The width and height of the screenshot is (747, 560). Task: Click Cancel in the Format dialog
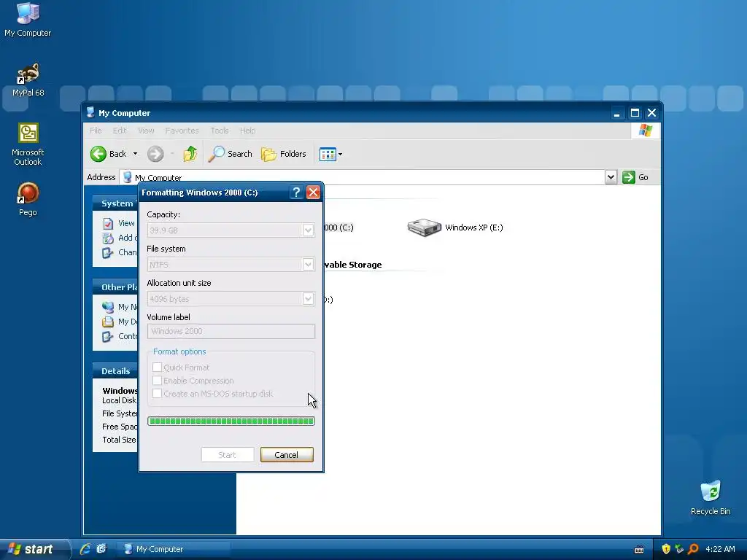coord(287,455)
